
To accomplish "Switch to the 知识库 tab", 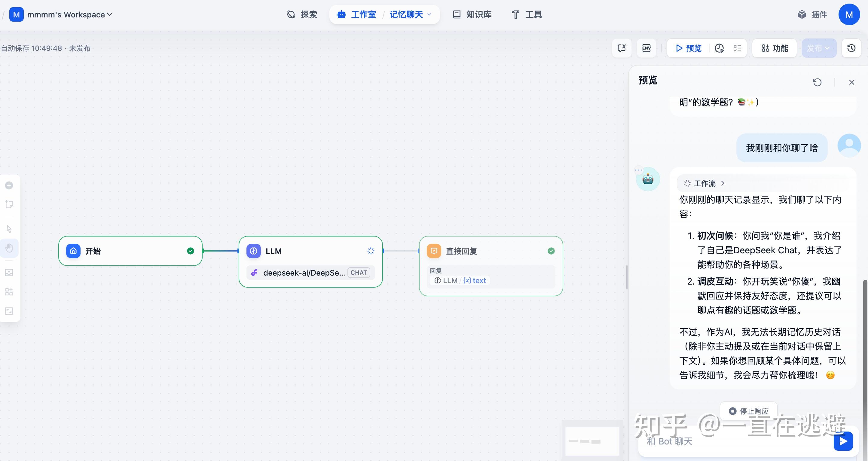I will [x=472, y=14].
